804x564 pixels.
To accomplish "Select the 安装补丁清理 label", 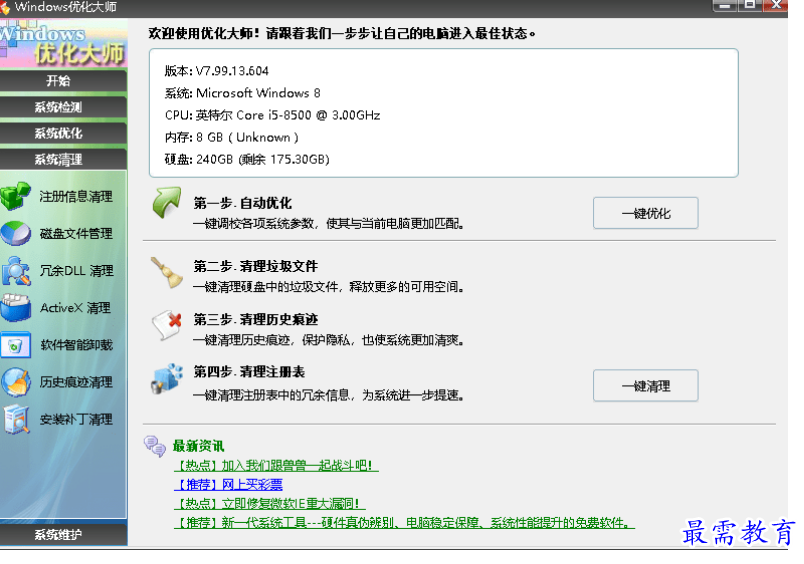I will pyautogui.click(x=76, y=419).
